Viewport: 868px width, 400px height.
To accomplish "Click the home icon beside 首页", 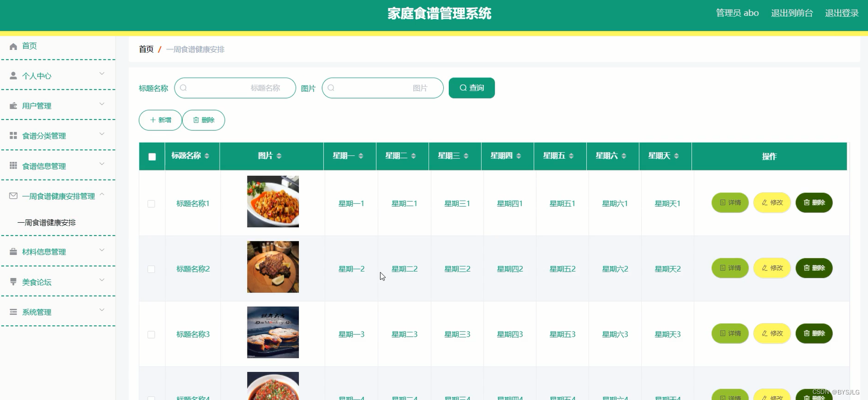I will [x=13, y=47].
